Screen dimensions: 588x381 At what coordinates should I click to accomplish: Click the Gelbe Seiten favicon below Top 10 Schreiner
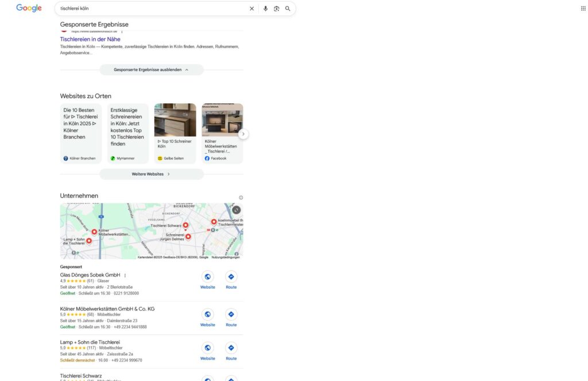[x=159, y=158]
